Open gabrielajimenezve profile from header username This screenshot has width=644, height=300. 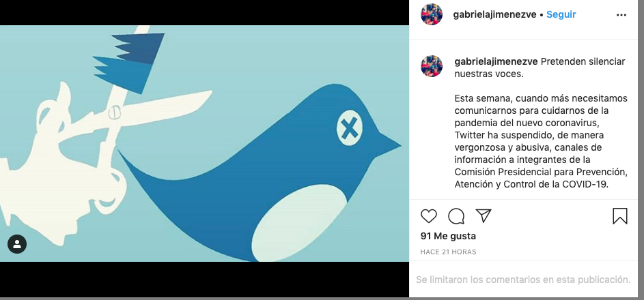pyautogui.click(x=494, y=14)
